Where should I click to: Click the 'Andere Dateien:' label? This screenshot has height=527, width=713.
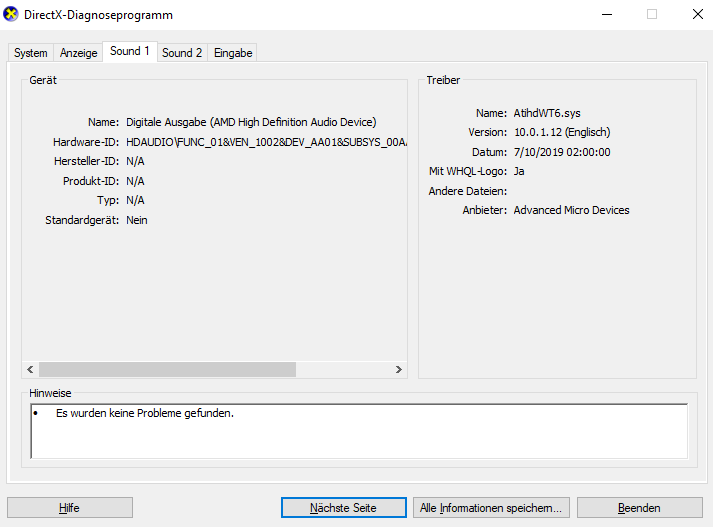tap(467, 191)
